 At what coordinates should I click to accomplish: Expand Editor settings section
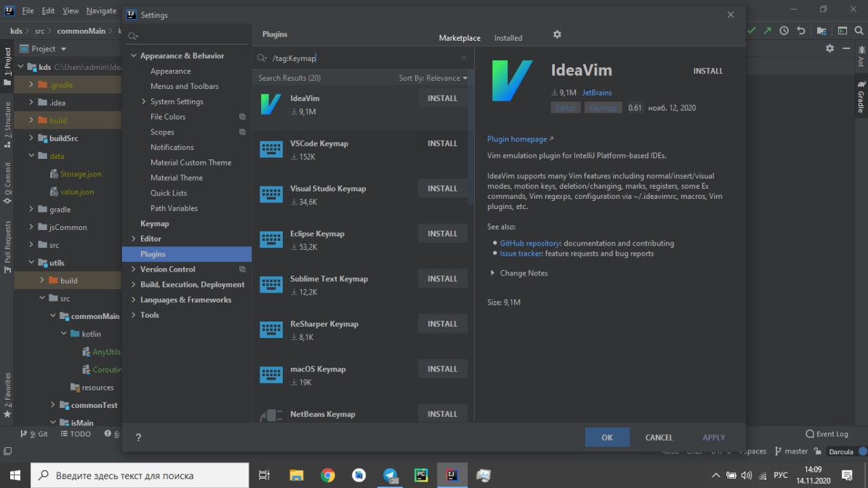(133, 239)
